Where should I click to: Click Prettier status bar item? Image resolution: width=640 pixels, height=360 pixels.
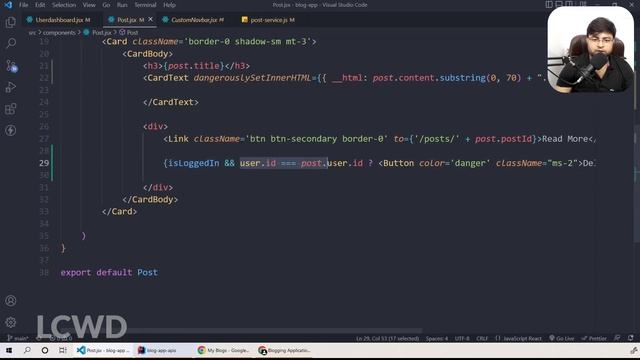click(594, 338)
